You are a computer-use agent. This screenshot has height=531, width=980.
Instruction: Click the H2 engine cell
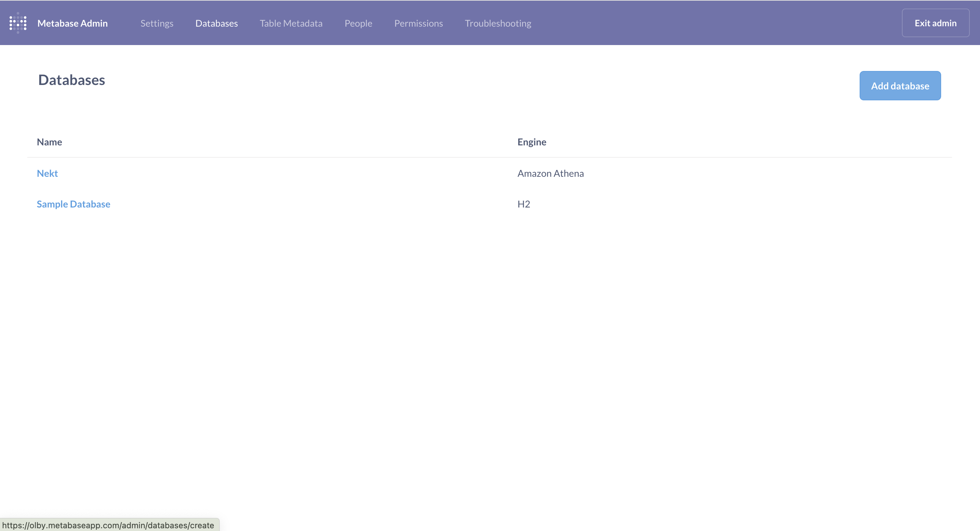(523, 204)
